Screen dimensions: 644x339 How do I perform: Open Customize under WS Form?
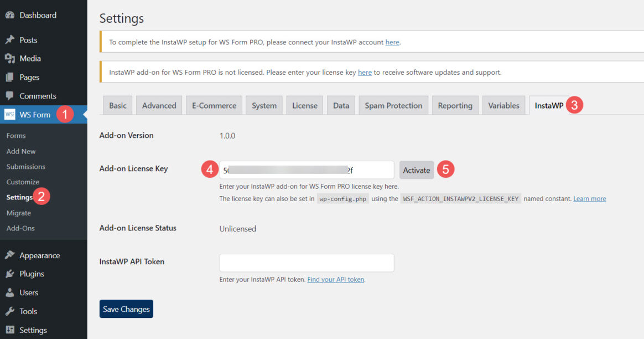click(x=23, y=182)
